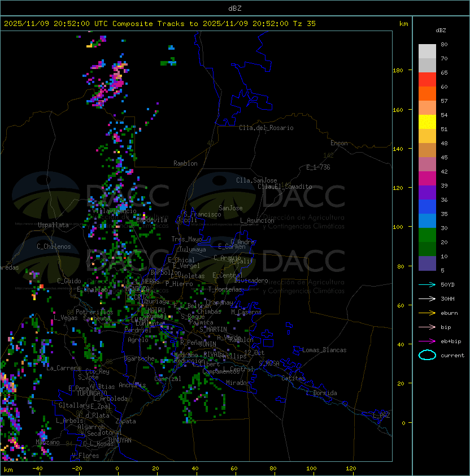Select the slate-purple bottom legend swatch
Viewport: 470px width, 476px height.
click(x=427, y=263)
